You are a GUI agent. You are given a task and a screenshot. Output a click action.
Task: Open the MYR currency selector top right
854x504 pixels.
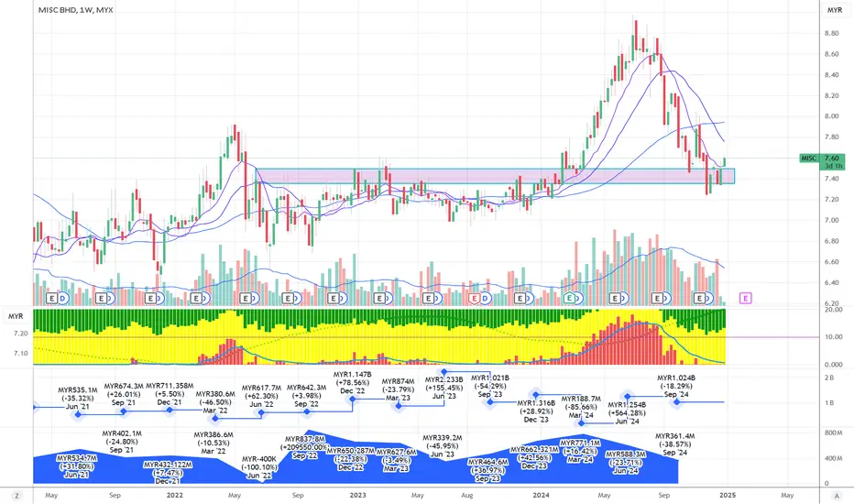coord(835,10)
